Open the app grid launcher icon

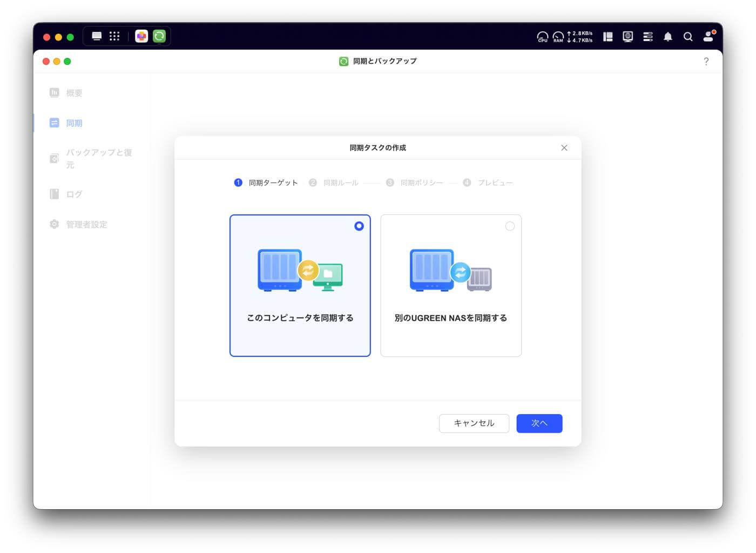(x=114, y=36)
